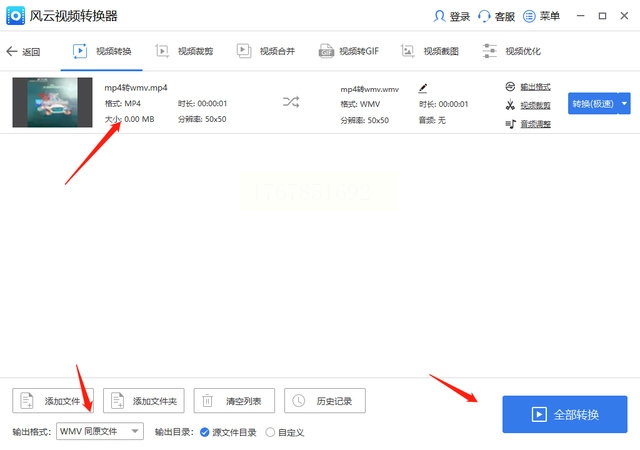
Task: Close the converter window
Action: click(624, 16)
